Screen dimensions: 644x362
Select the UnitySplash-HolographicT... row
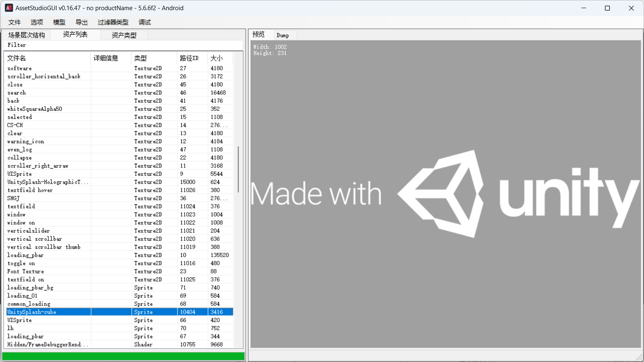click(x=120, y=182)
